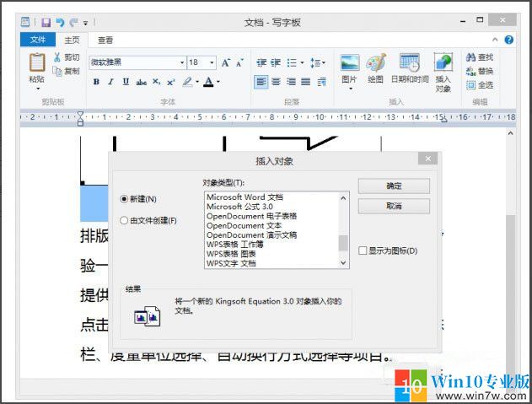Toggle Superscript formatting

click(x=170, y=82)
